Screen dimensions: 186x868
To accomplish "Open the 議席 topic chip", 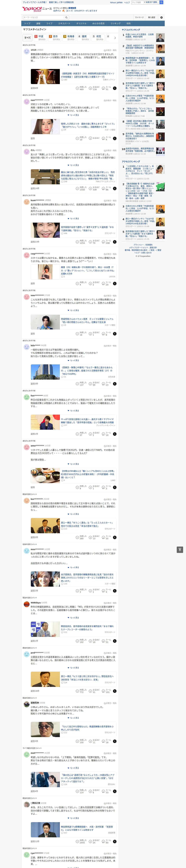I will (x=84, y=38).
